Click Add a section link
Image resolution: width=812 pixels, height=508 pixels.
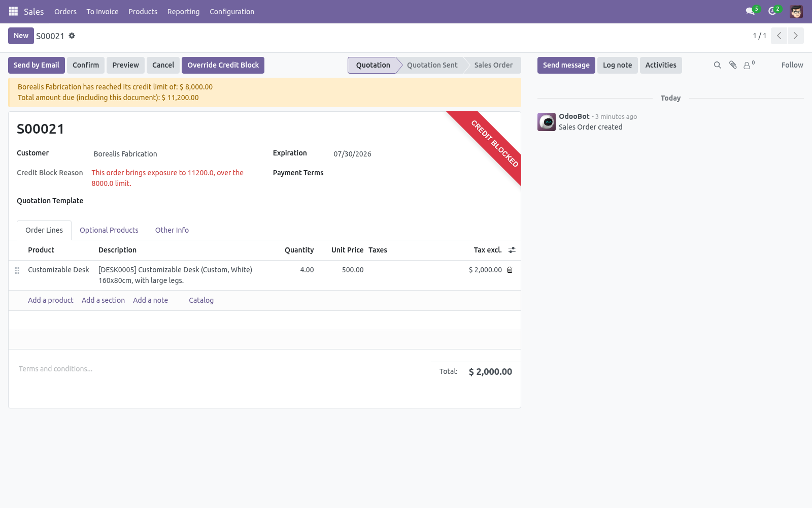click(x=103, y=300)
